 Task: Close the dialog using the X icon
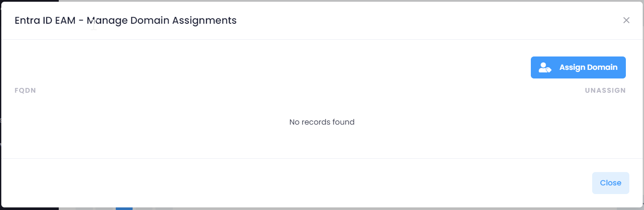pyautogui.click(x=626, y=20)
